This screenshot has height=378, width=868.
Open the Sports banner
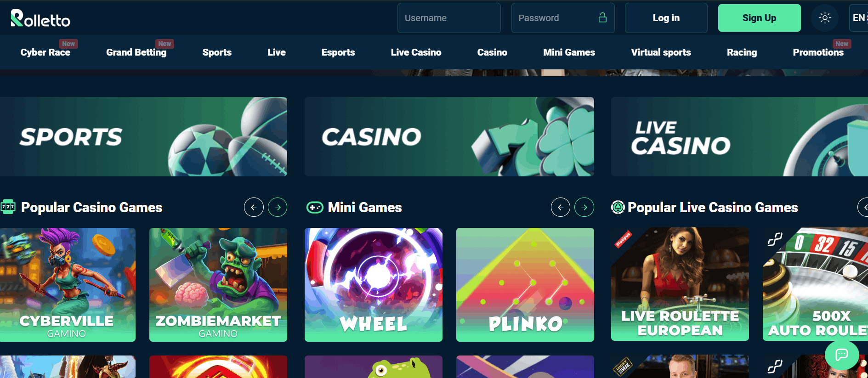pyautogui.click(x=143, y=136)
